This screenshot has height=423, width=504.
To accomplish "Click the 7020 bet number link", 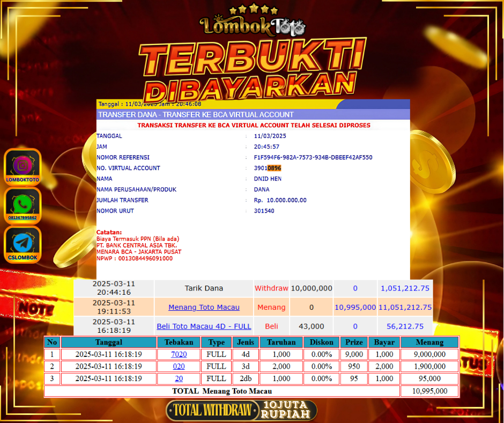I will 179,354.
